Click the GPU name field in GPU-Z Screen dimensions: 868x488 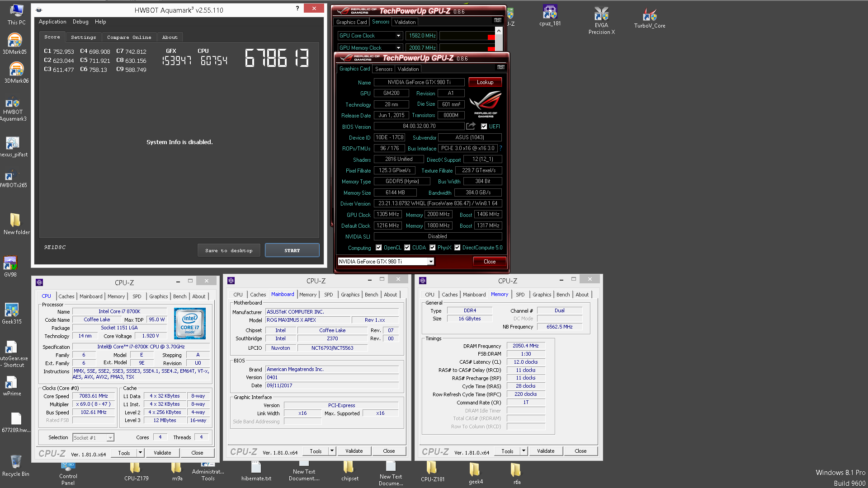[x=419, y=82]
